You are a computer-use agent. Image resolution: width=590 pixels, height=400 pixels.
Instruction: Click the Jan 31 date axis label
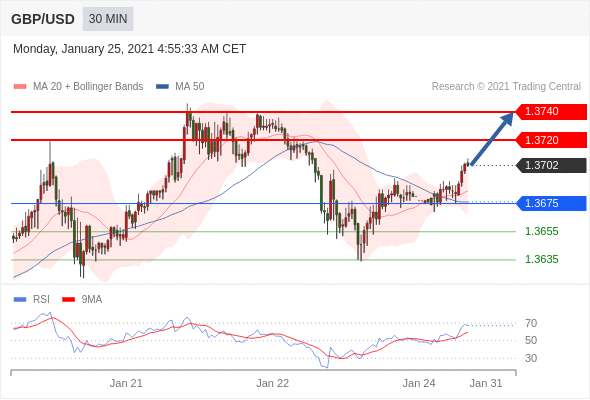pyautogui.click(x=486, y=383)
